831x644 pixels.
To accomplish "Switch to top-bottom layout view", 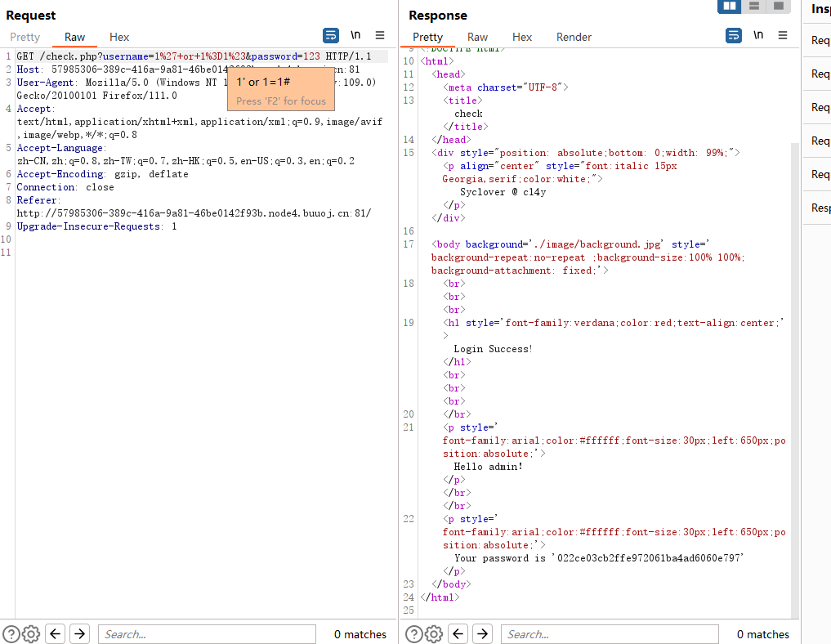I will (x=753, y=6).
